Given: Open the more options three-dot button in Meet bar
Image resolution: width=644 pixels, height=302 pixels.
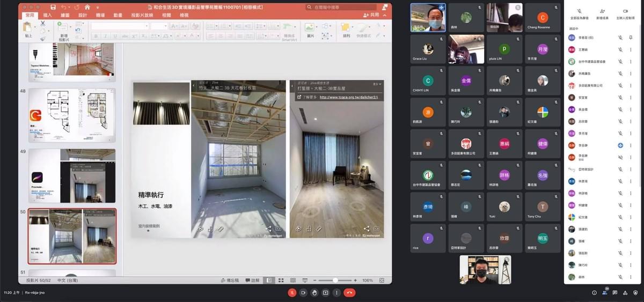Looking at the screenshot, I should tap(336, 292).
